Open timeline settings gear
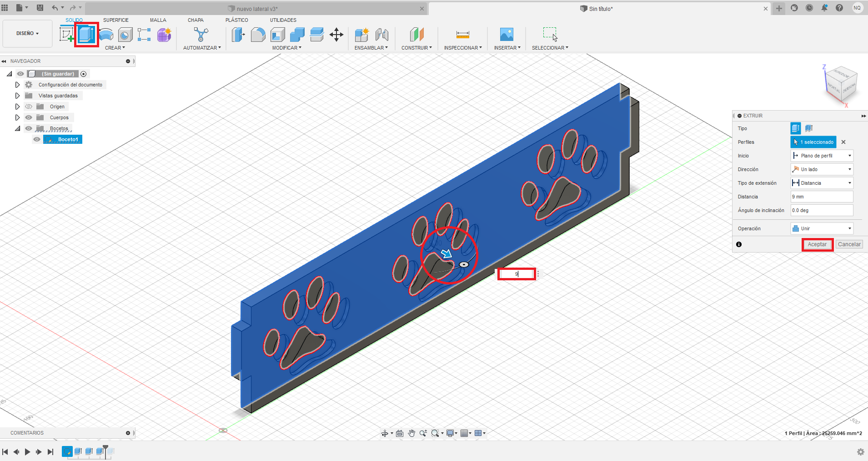The width and height of the screenshot is (868, 461). [x=860, y=452]
